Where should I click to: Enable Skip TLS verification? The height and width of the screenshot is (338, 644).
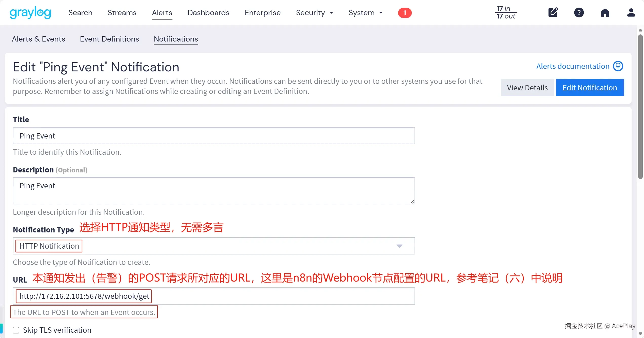point(16,330)
